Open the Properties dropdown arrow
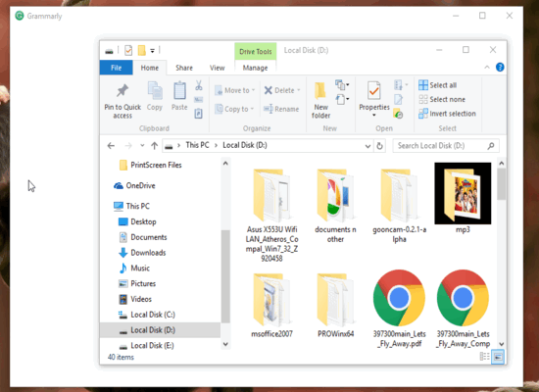Screen dimensions: 539x392 (374, 115)
